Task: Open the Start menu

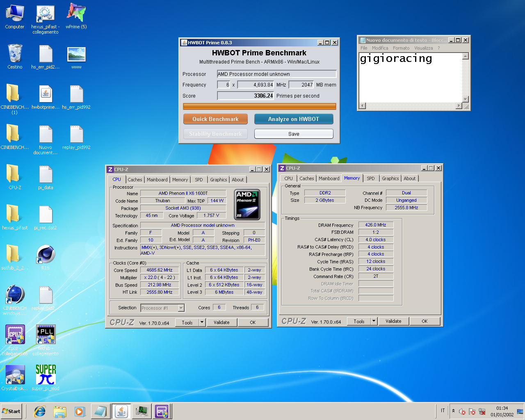Action: pyautogui.click(x=11, y=411)
